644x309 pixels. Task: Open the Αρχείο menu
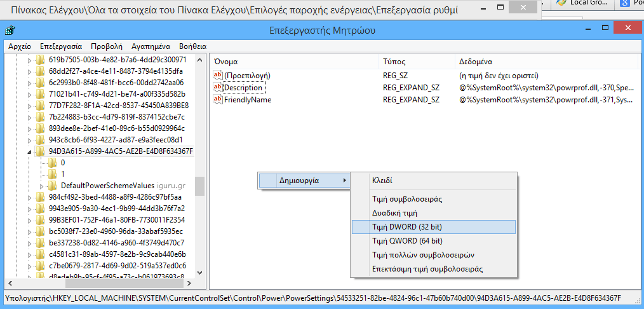coord(20,46)
